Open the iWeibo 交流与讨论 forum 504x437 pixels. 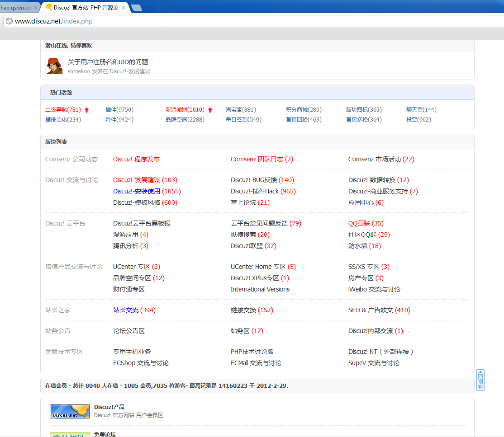(x=374, y=289)
